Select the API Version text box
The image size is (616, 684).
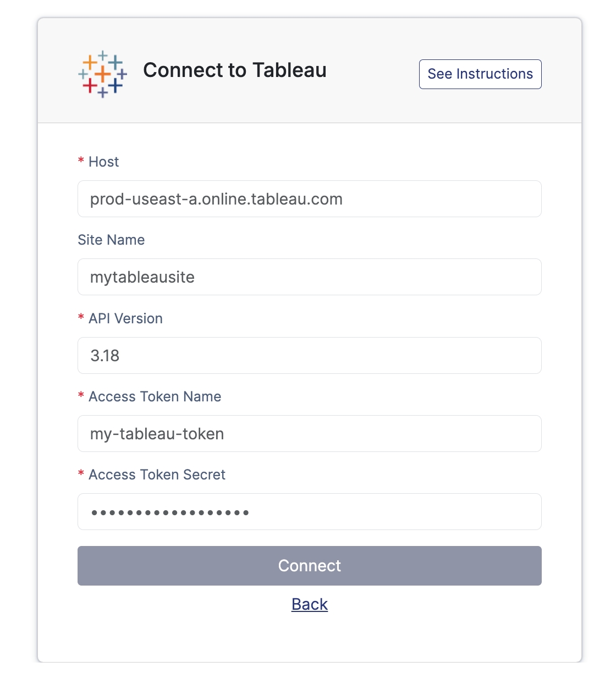[309, 356]
